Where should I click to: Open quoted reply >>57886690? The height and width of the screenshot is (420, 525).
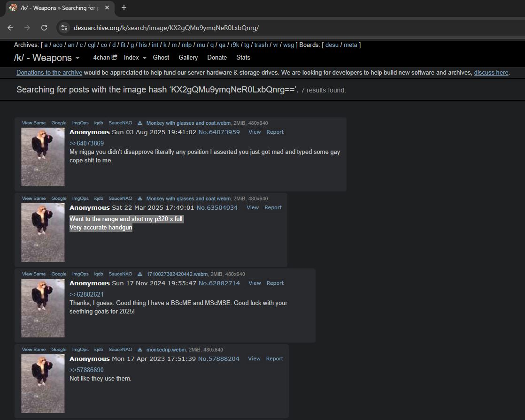coord(86,370)
